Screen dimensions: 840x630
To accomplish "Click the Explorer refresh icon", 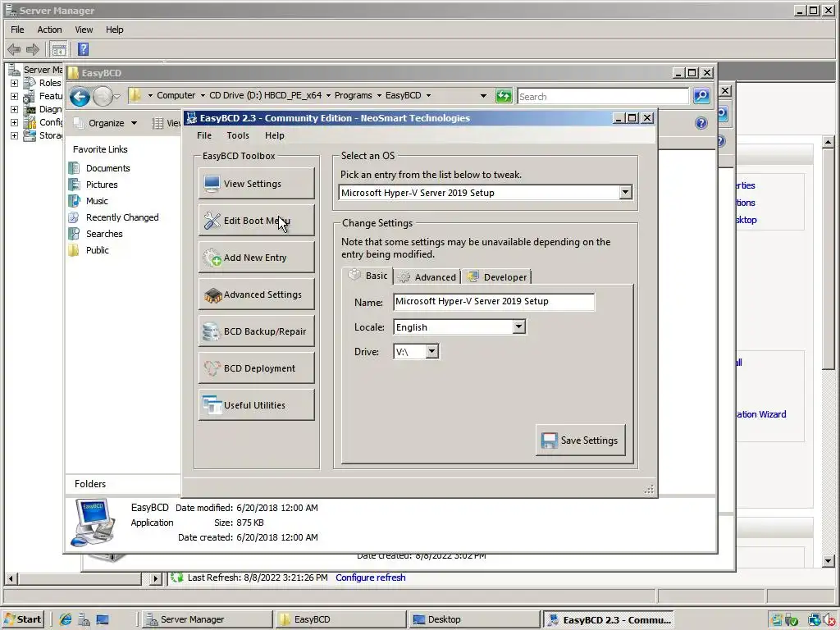I will (504, 97).
